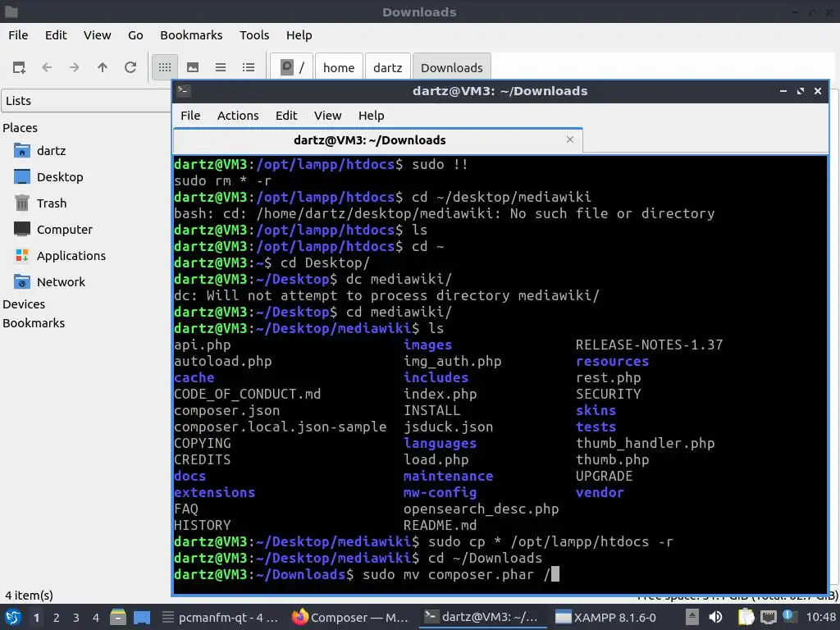
Task: Close the terminal tab
Action: (570, 139)
